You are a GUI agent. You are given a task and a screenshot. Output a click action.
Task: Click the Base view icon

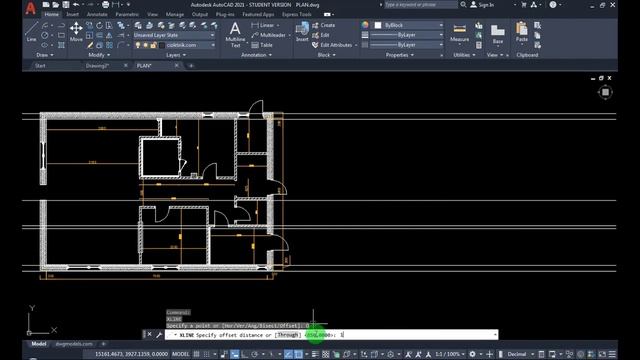(x=498, y=33)
